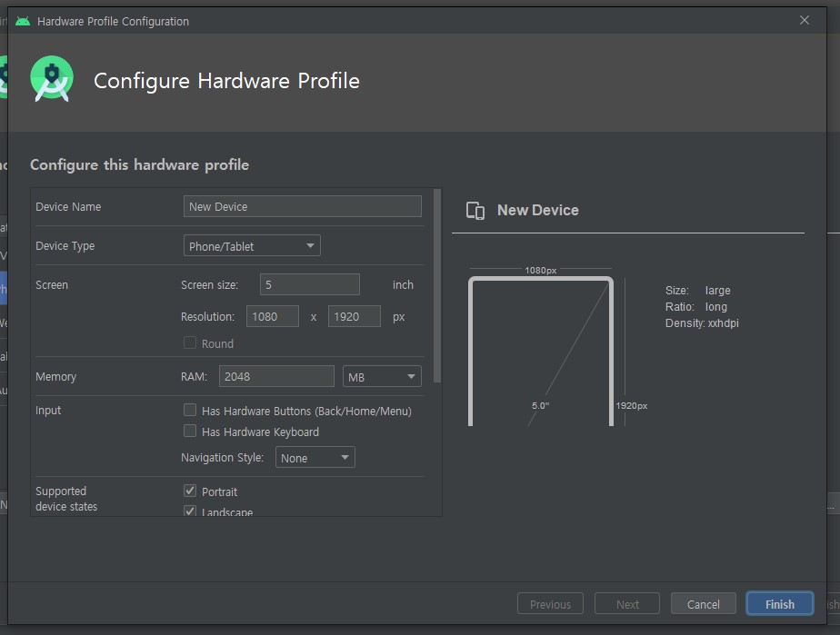The image size is (840, 635).
Task: Click the device icon beside New Device preview
Action: (x=475, y=211)
